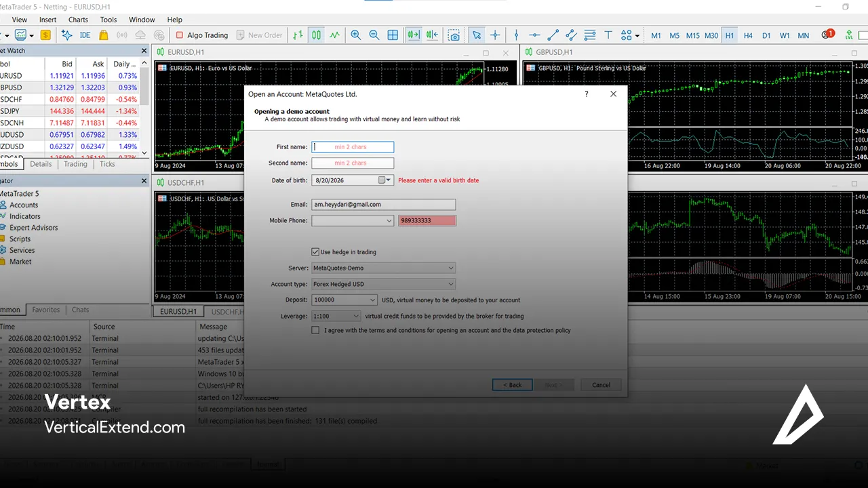Open the Market shopping bag icon

tap(104, 35)
